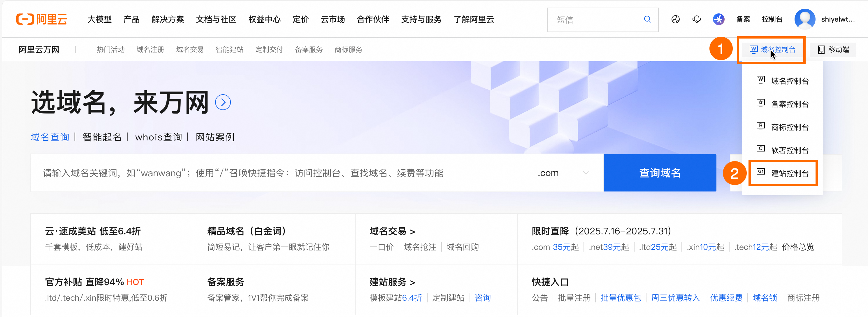Open the 云市场 menu item

[333, 19]
